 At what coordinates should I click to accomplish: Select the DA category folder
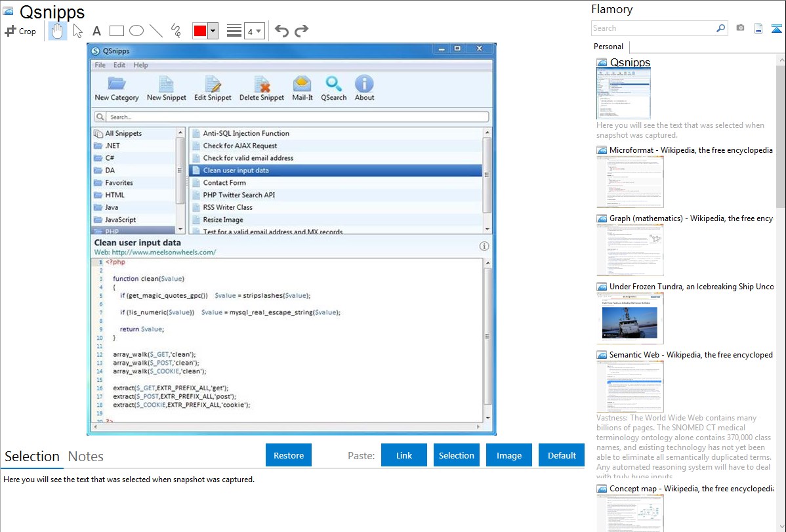133,171
